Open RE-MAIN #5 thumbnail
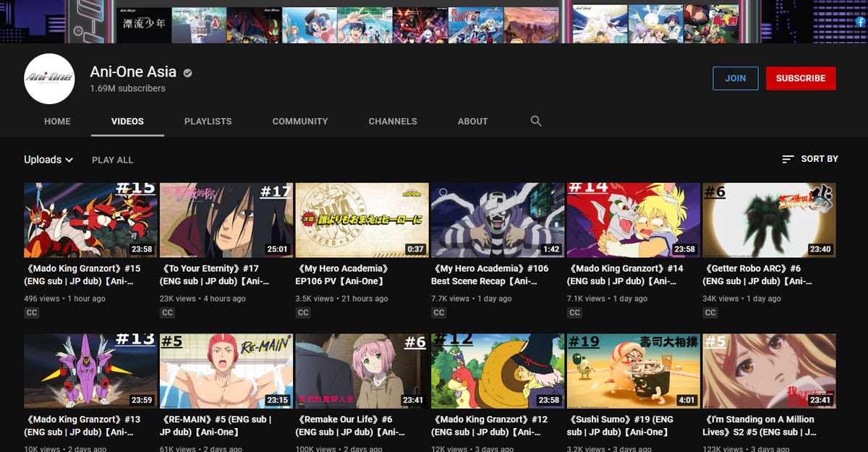Viewport: 868px width, 452px height. tap(226, 371)
